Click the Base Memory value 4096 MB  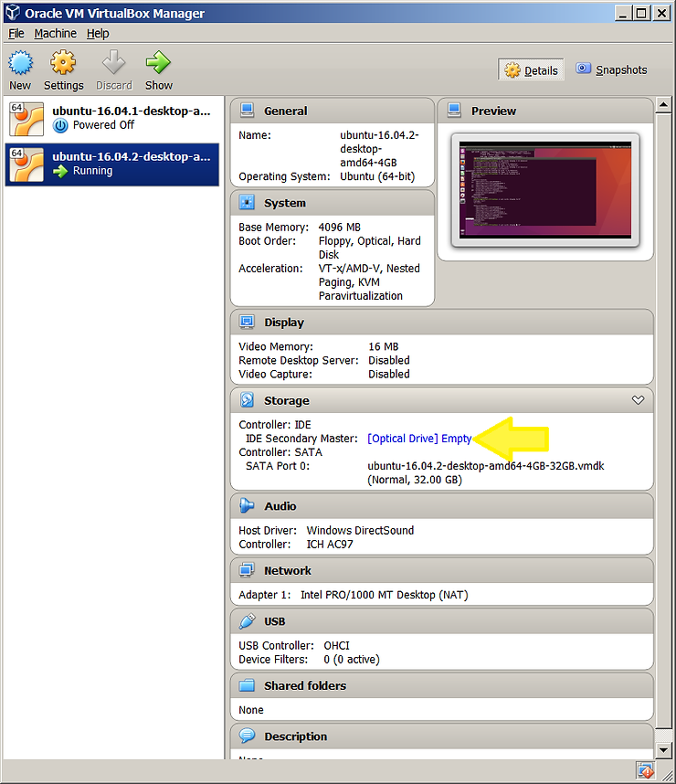pyautogui.click(x=340, y=227)
